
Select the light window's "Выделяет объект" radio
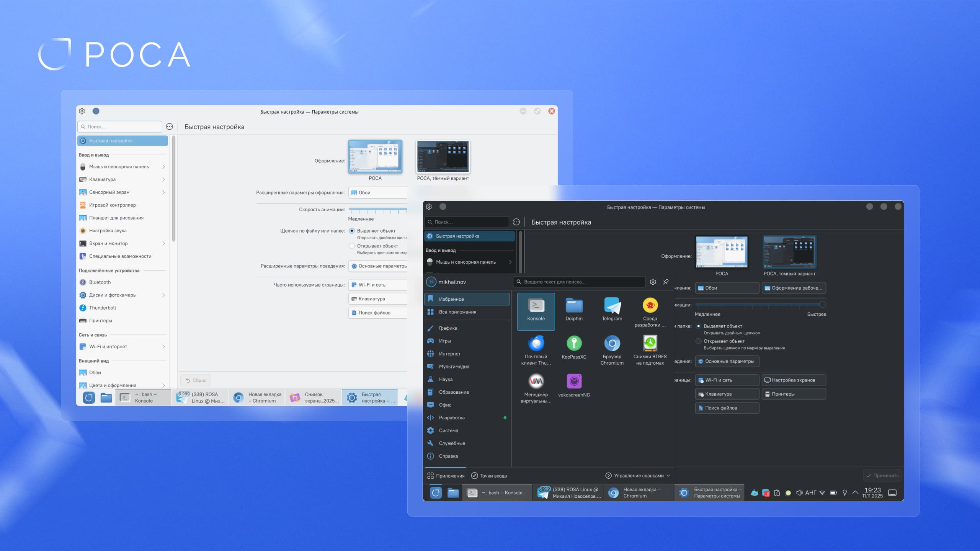click(x=352, y=231)
